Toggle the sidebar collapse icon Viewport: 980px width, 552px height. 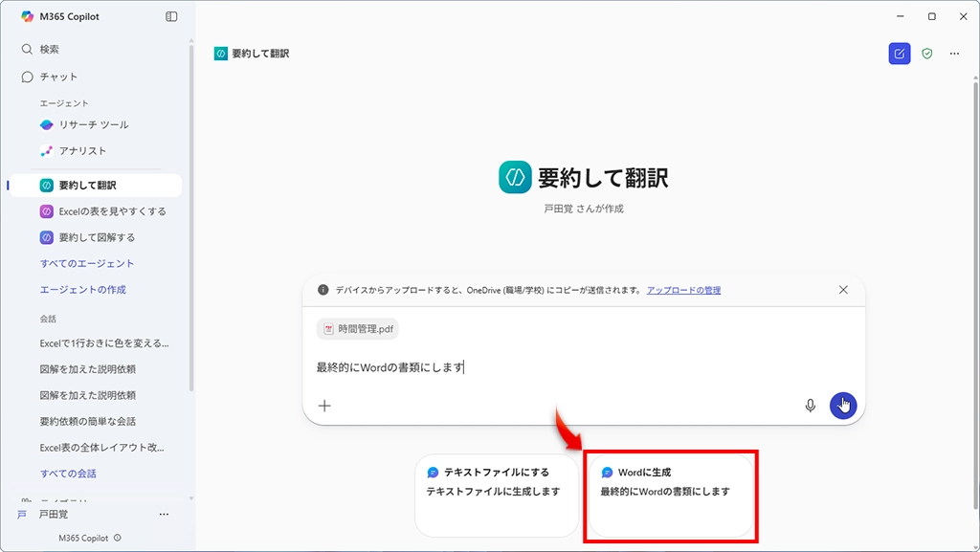[171, 16]
